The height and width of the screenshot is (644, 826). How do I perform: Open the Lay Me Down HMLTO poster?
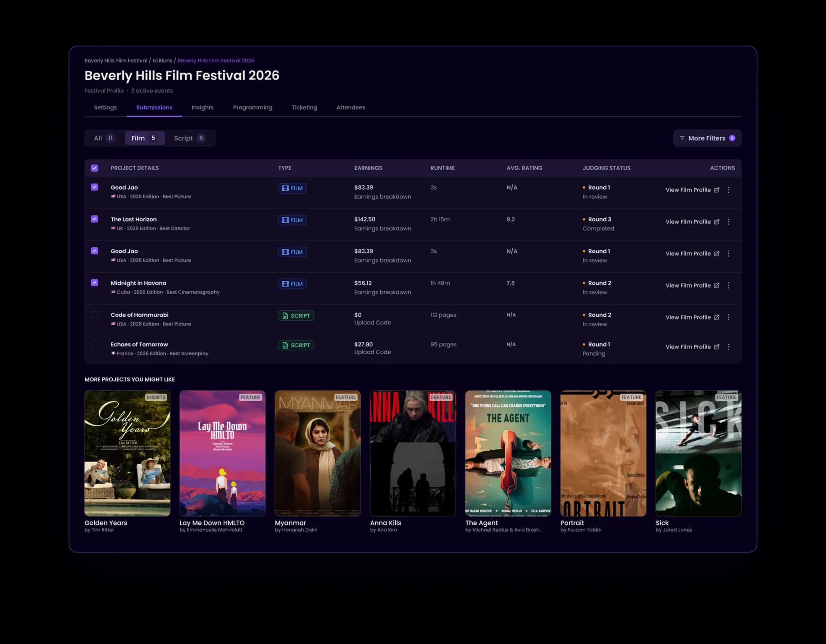pos(222,453)
